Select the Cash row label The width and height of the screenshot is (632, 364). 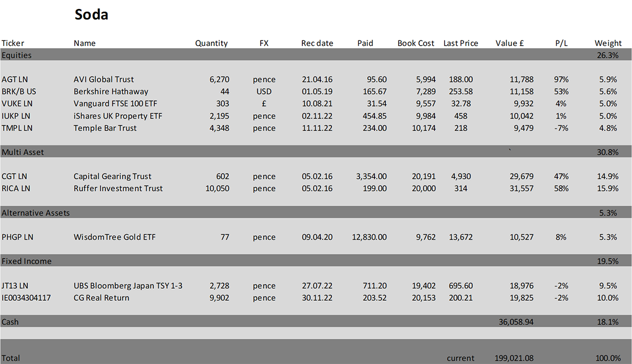point(10,321)
